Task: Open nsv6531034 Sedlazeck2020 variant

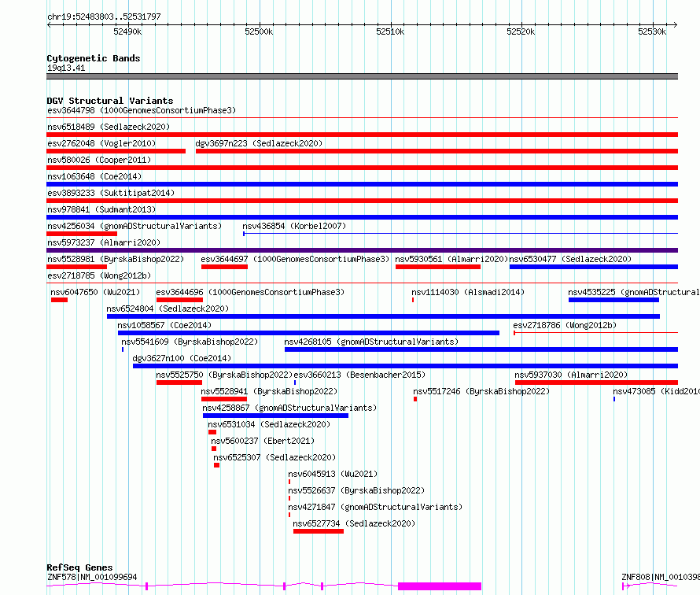Action: 212,432
